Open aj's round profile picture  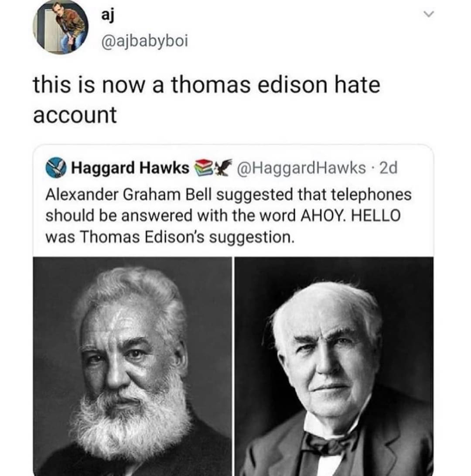click(60, 27)
